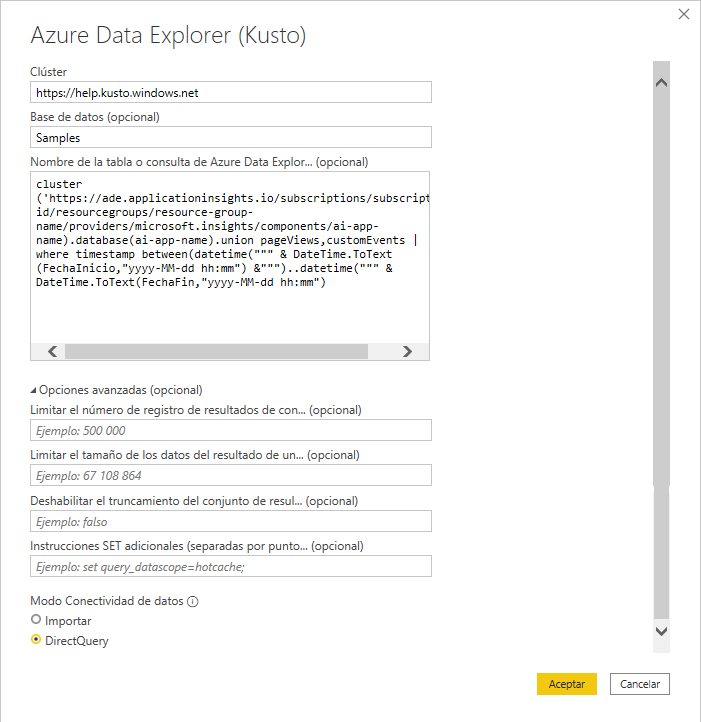The width and height of the screenshot is (701, 722).
Task: Click the Limitar número de registro field
Action: pos(231,430)
